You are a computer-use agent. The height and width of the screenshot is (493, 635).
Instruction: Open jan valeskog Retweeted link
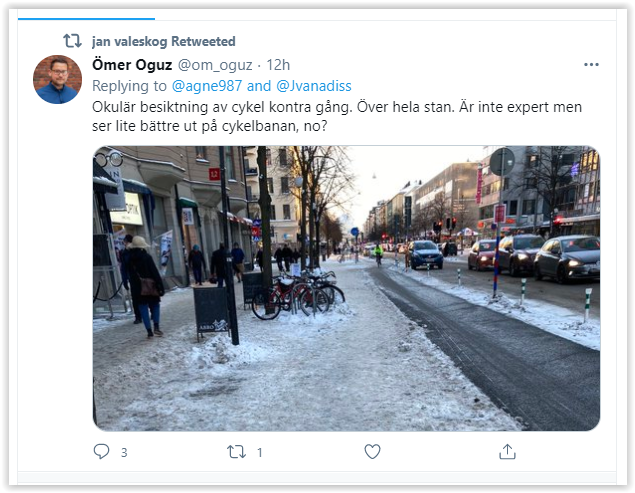click(x=164, y=41)
